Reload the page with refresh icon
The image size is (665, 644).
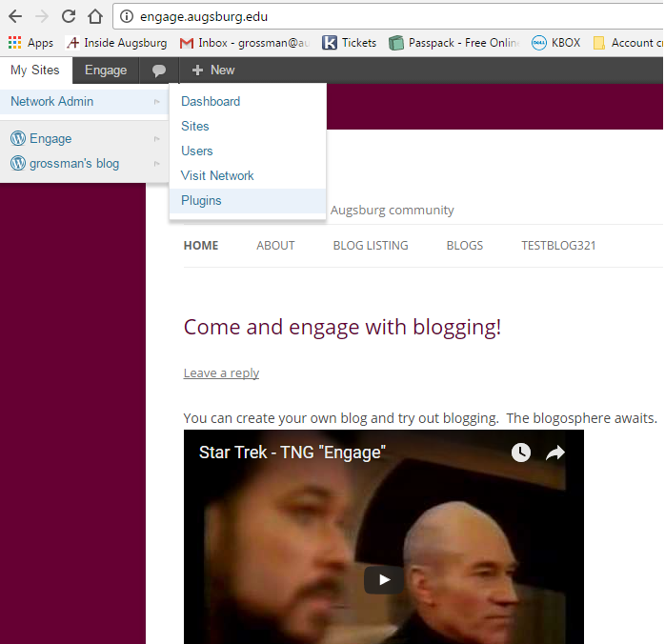[x=69, y=16]
